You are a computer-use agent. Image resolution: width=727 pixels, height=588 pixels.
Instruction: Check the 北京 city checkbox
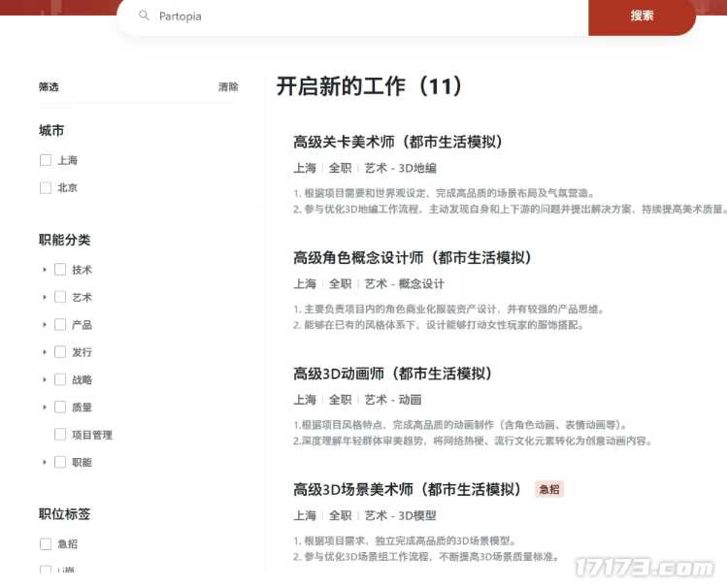tap(46, 187)
